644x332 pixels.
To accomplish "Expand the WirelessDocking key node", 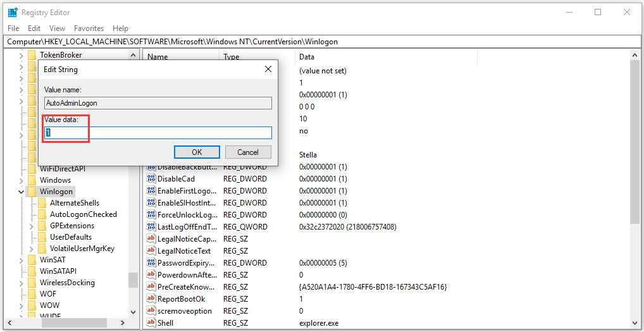I will click(21, 282).
